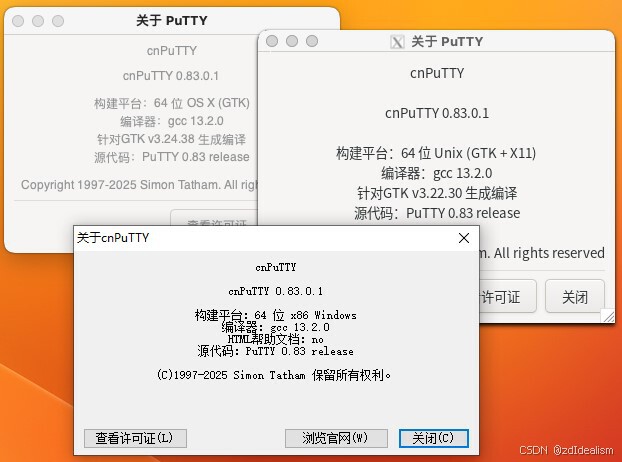Viewport: 622px width, 462px height.
Task: Click first traffic-light button of OS X window
Action: pos(18,21)
